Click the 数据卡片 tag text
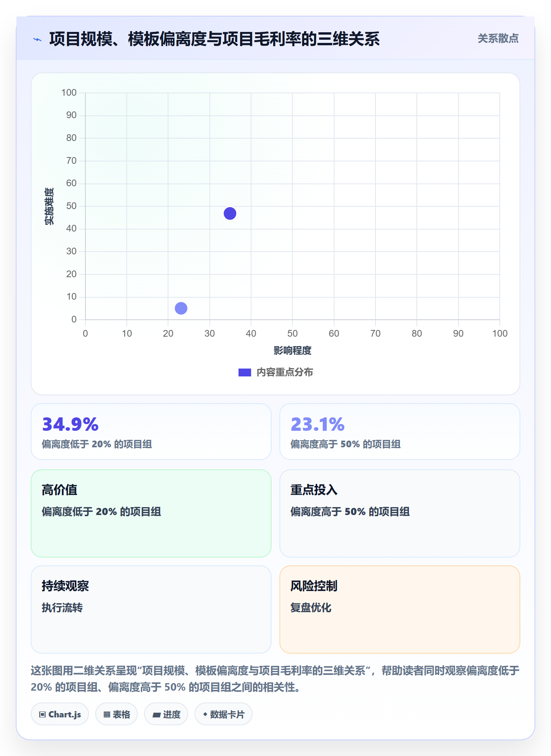Viewport: 551px width, 756px height. click(227, 714)
